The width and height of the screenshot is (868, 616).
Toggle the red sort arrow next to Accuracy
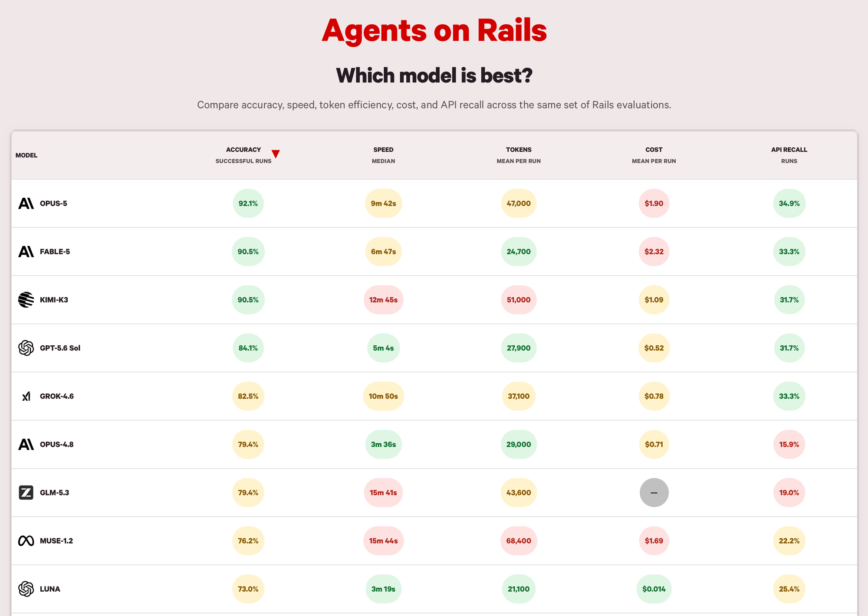(276, 154)
